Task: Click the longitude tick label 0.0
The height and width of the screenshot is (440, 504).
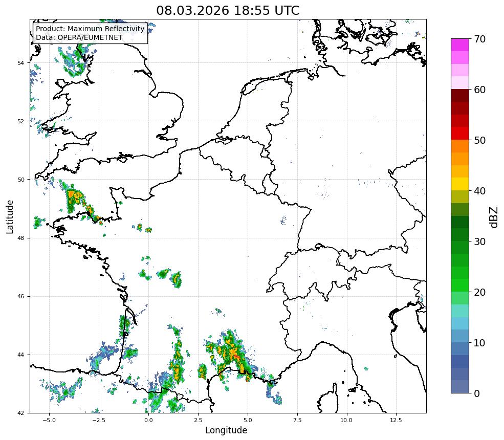Action: pyautogui.click(x=148, y=420)
